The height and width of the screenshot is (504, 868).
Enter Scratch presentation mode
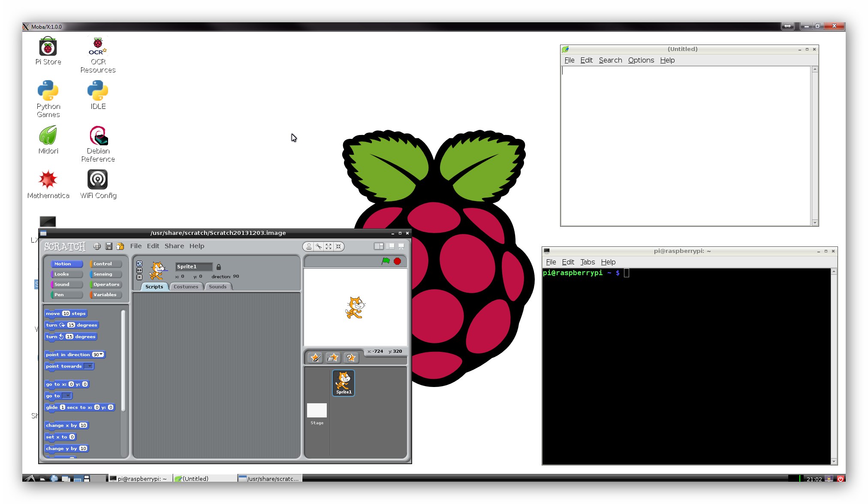401,246
